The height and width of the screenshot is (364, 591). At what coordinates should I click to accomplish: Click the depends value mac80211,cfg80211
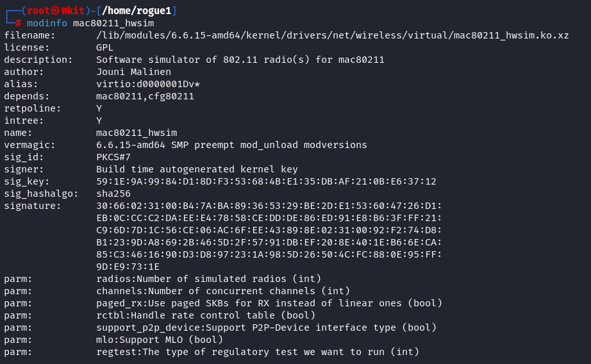[x=145, y=96]
